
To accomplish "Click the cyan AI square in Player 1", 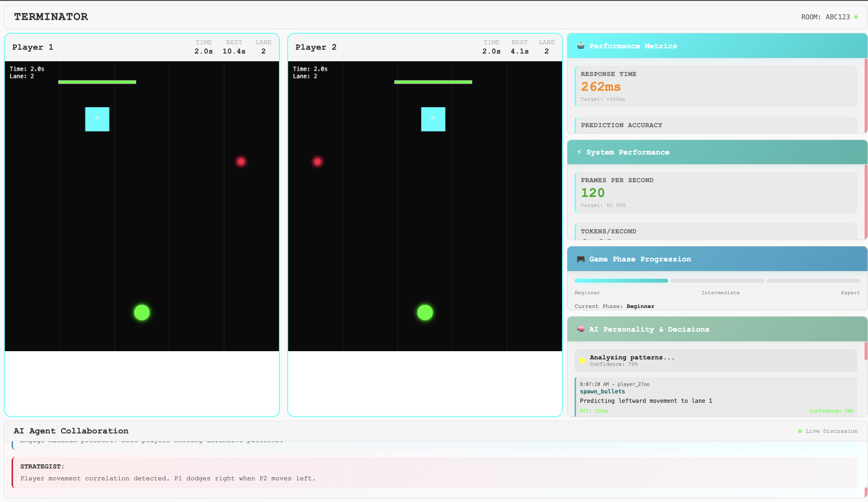I will click(97, 119).
